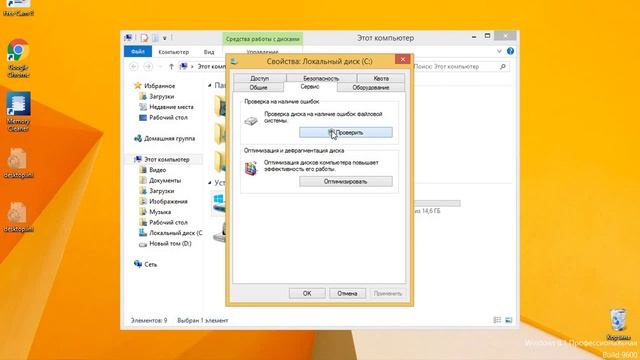The image size is (640, 360).
Task: Open recent locations dropdown arrow
Action: [160, 67]
